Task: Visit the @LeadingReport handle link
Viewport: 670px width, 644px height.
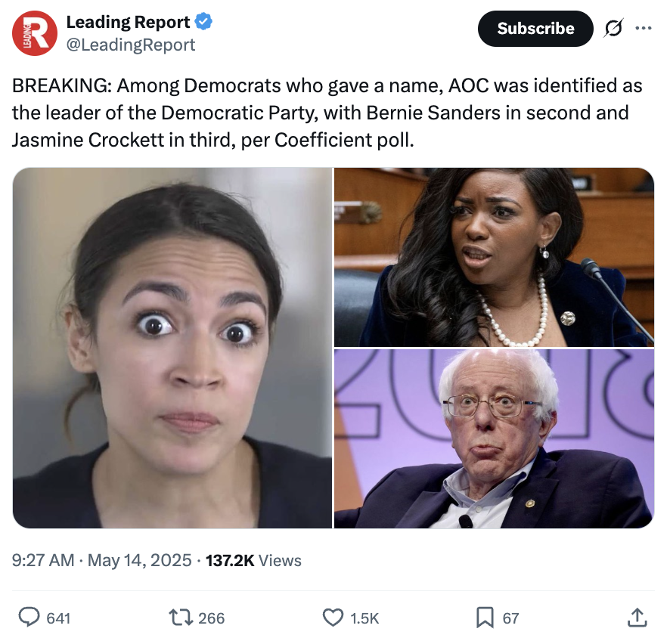Action: point(131,45)
